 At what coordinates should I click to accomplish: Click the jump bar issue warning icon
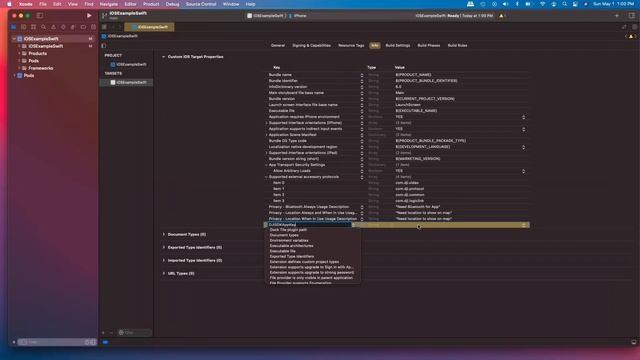631,36
